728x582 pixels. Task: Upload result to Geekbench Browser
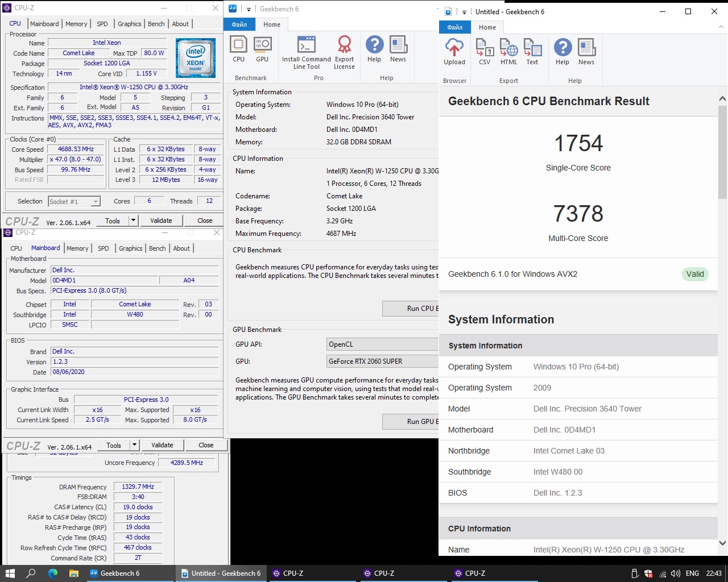pyautogui.click(x=454, y=52)
